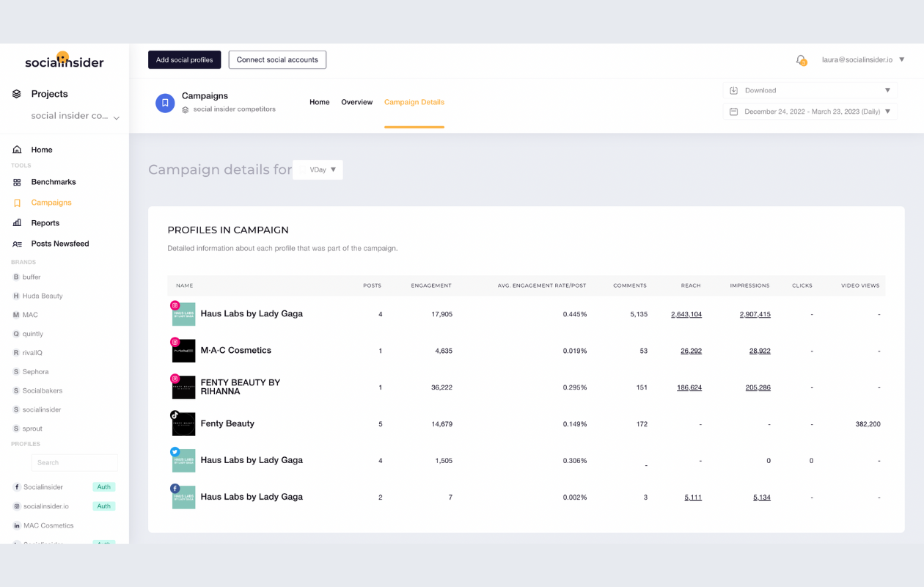Open Haus Labs Facebook impressions value 5,134
This screenshot has width=924, height=587.
(762, 497)
